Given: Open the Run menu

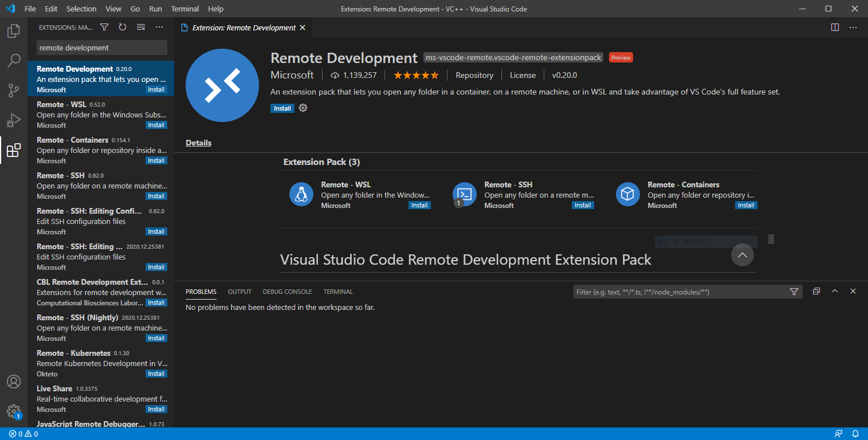Looking at the screenshot, I should pos(155,9).
